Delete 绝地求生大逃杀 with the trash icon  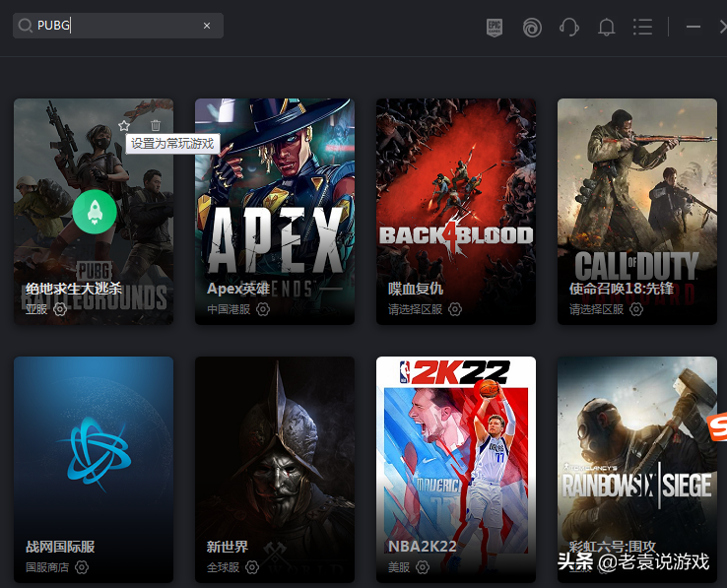tap(156, 125)
